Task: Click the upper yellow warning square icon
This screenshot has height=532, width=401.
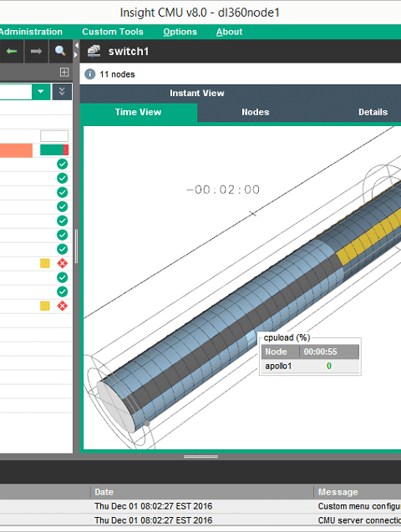Action: coord(45,263)
